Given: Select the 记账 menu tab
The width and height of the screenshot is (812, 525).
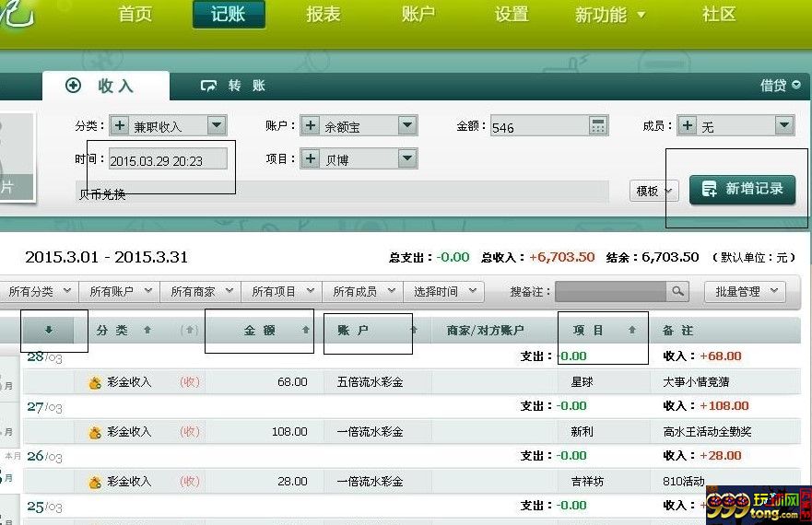Looking at the screenshot, I should (229, 14).
